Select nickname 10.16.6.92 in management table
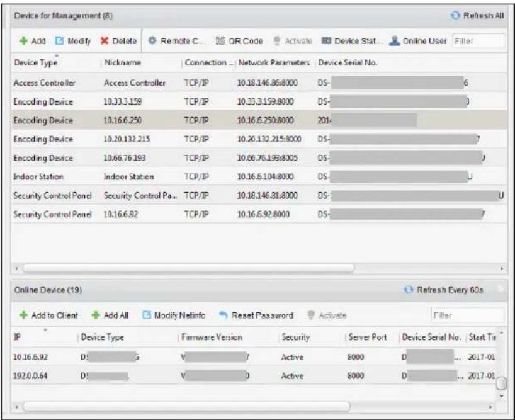Image resolution: width=515 pixels, height=420 pixels. 120,215
